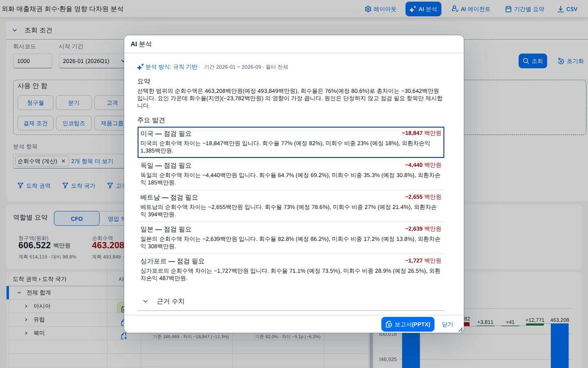Click the −18,847 백만원 amount
The height and width of the screenshot is (368, 588).
tap(421, 133)
